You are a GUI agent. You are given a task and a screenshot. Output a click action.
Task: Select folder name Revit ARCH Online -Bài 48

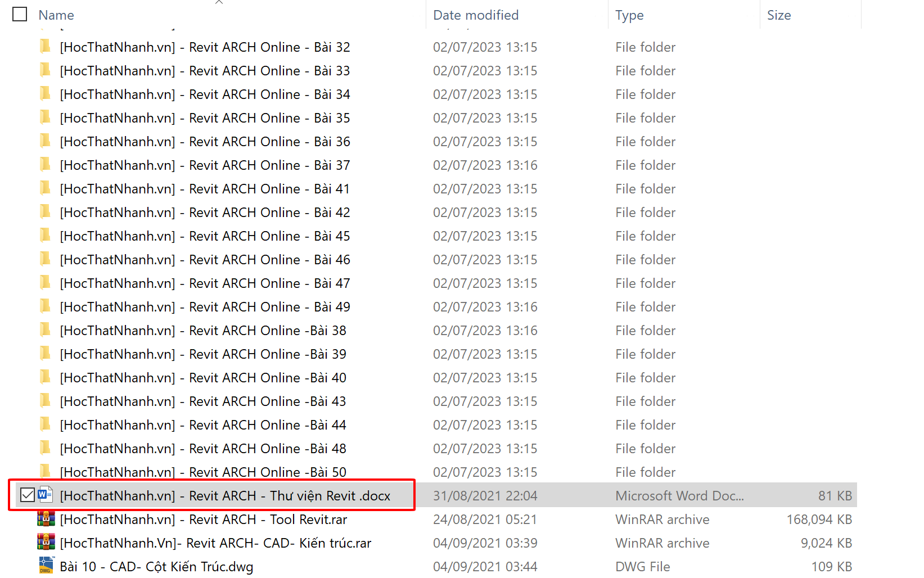pyautogui.click(x=203, y=449)
